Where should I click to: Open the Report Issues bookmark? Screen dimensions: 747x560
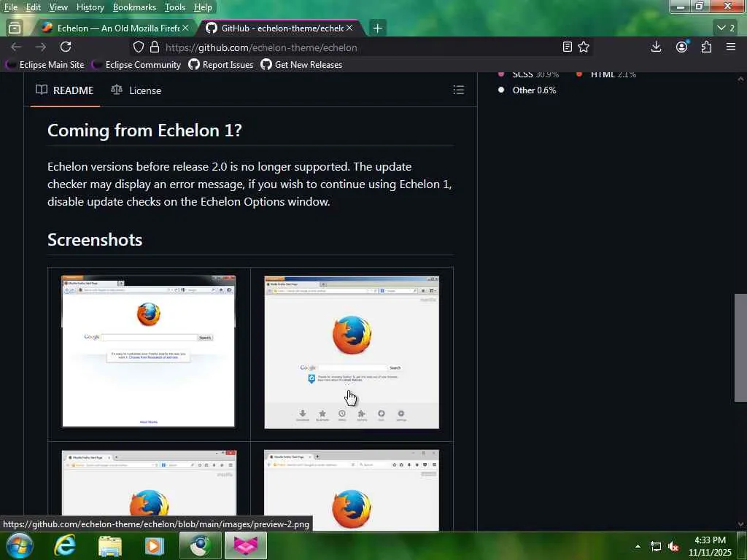(221, 65)
